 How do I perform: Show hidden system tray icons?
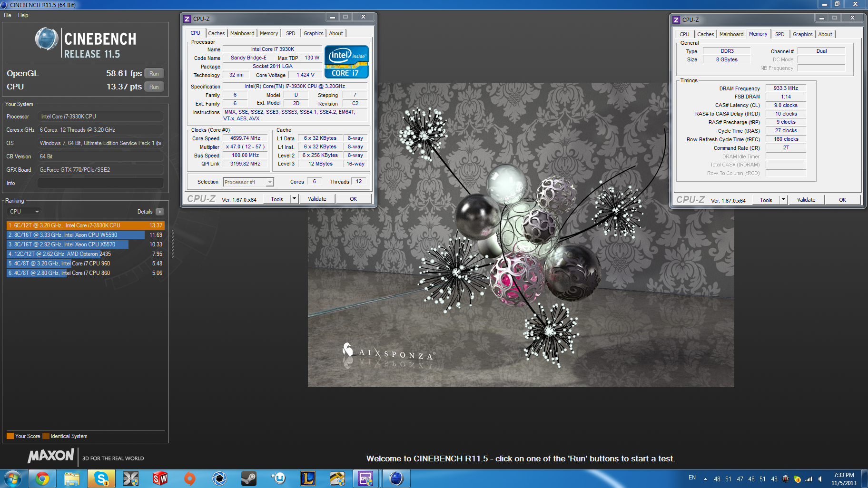(705, 479)
